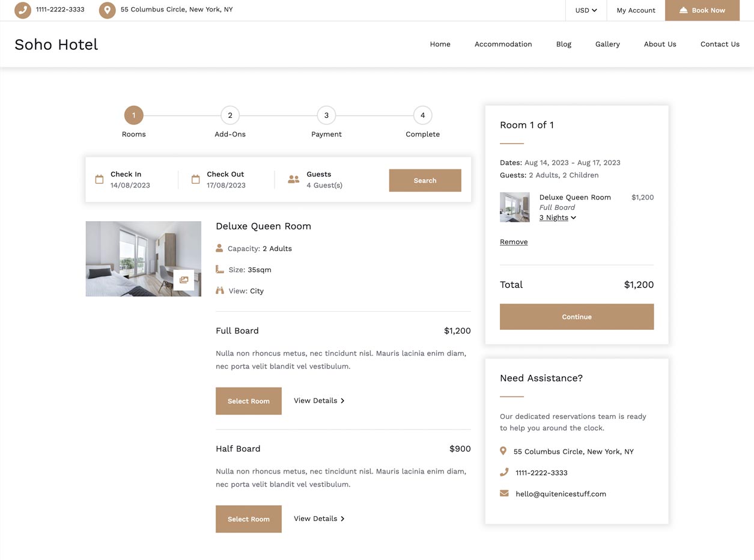Click the envelope email icon in Need Assistance
Viewport: 754px width, 560px height.
[x=504, y=493]
